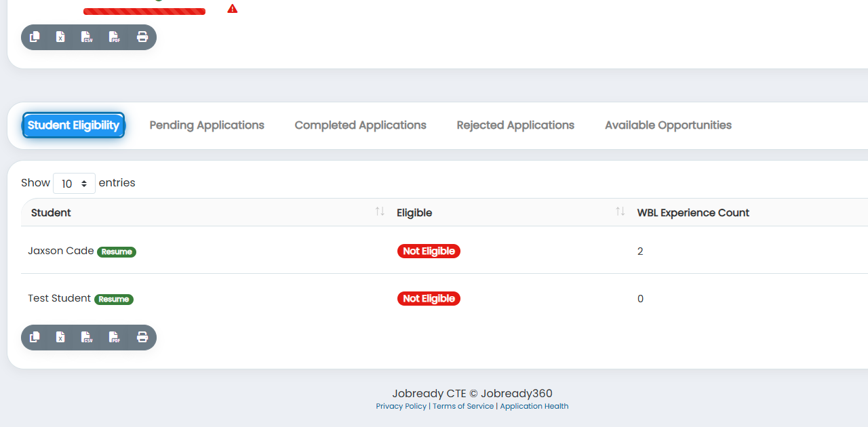Image resolution: width=868 pixels, height=427 pixels.
Task: Click the Copy icon in upper export toolbar
Action: [x=35, y=37]
